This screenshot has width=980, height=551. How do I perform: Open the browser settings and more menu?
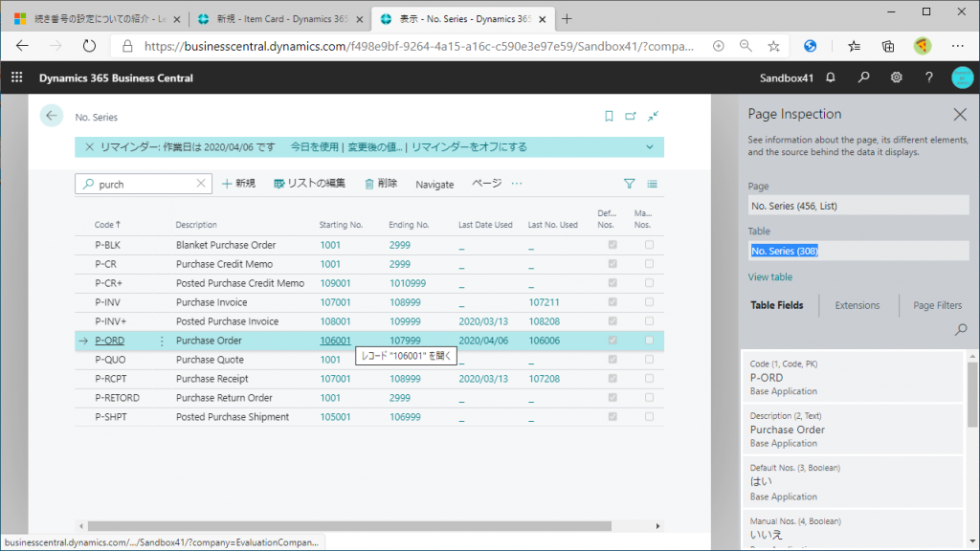coord(957,46)
